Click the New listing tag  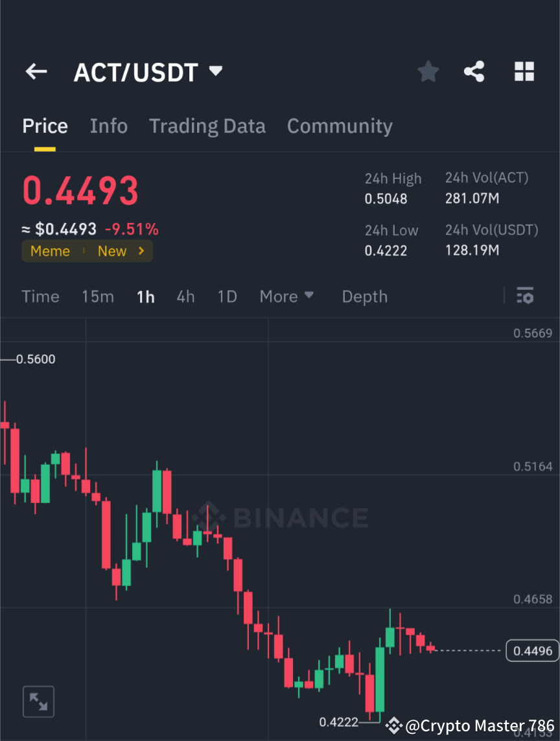pyautogui.click(x=112, y=251)
